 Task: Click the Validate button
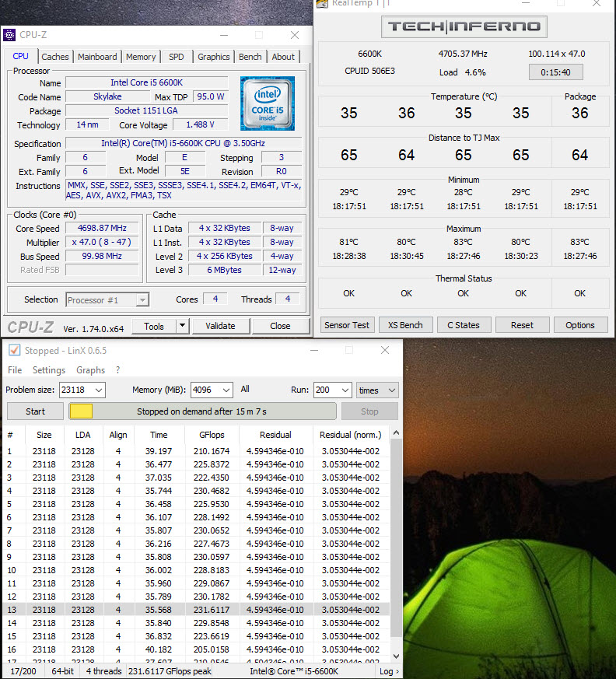pos(220,326)
